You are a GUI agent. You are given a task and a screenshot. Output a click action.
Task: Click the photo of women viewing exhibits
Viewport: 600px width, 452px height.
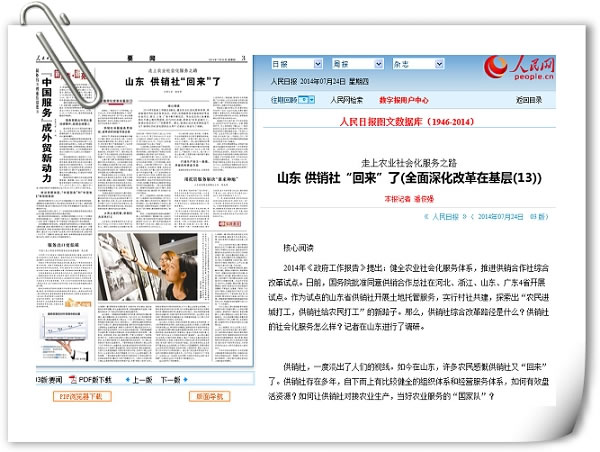(x=148, y=267)
